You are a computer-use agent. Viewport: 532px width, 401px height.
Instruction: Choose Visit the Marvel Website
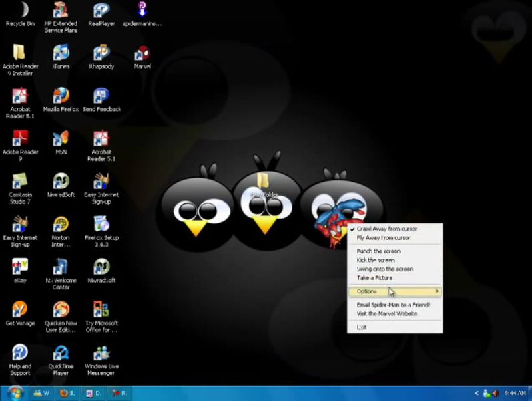point(395,313)
